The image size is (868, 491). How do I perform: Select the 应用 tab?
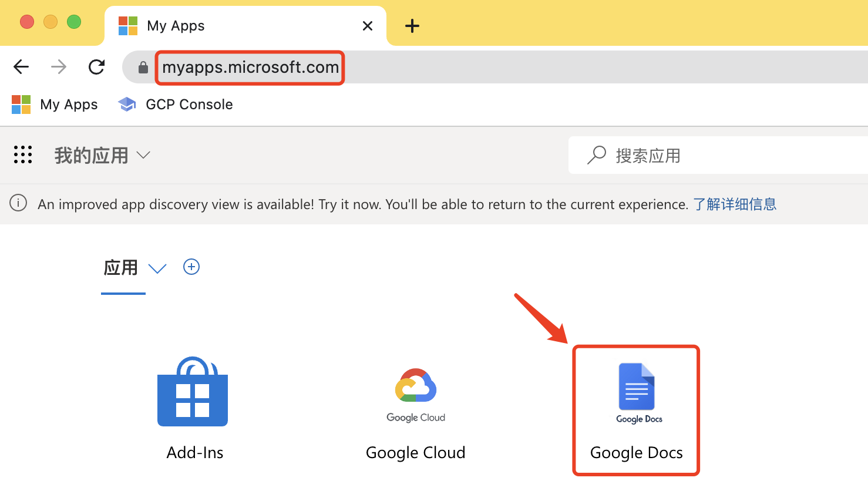point(121,268)
